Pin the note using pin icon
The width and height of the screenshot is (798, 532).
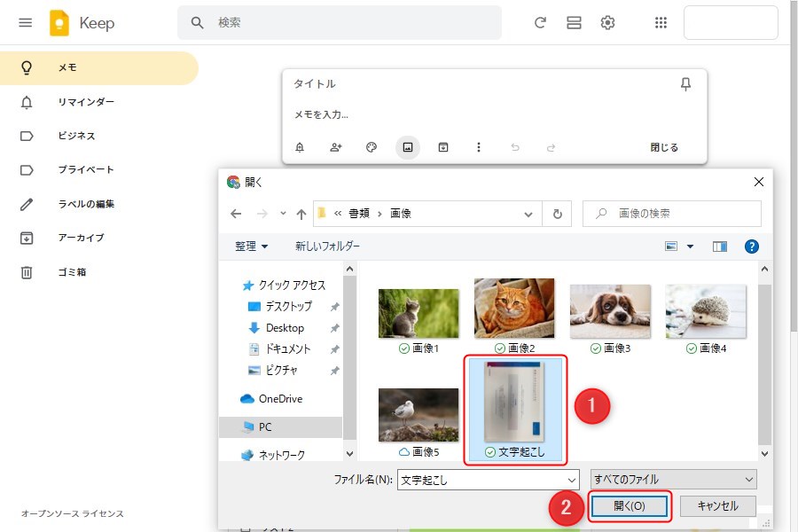pyautogui.click(x=685, y=84)
